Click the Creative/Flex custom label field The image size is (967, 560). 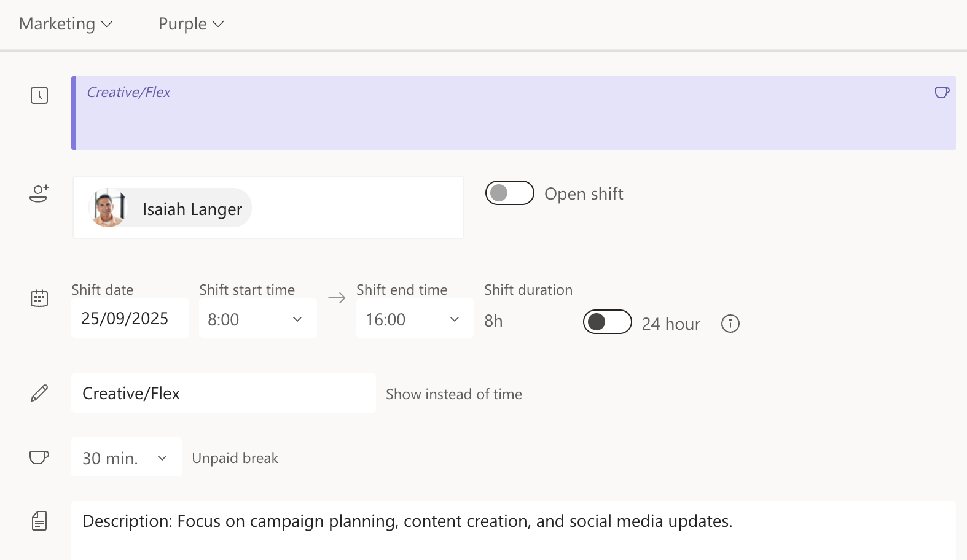coord(223,393)
